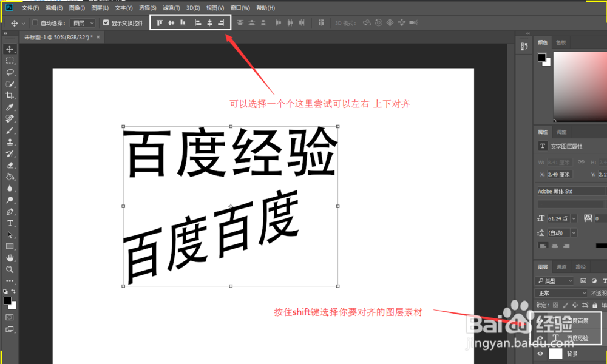
Task: Select the Path Selection tool
Action: pos(10,235)
